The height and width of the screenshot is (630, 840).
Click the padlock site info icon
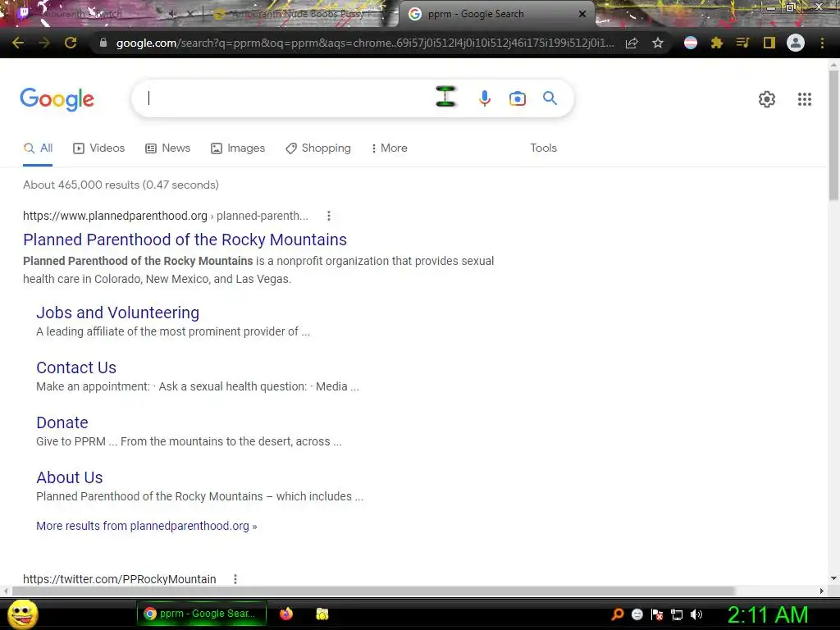(103, 43)
